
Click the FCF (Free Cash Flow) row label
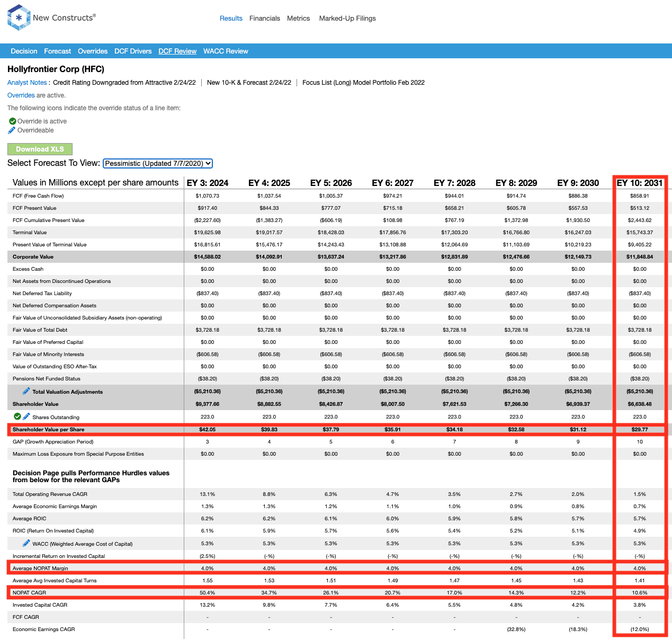(x=38, y=196)
